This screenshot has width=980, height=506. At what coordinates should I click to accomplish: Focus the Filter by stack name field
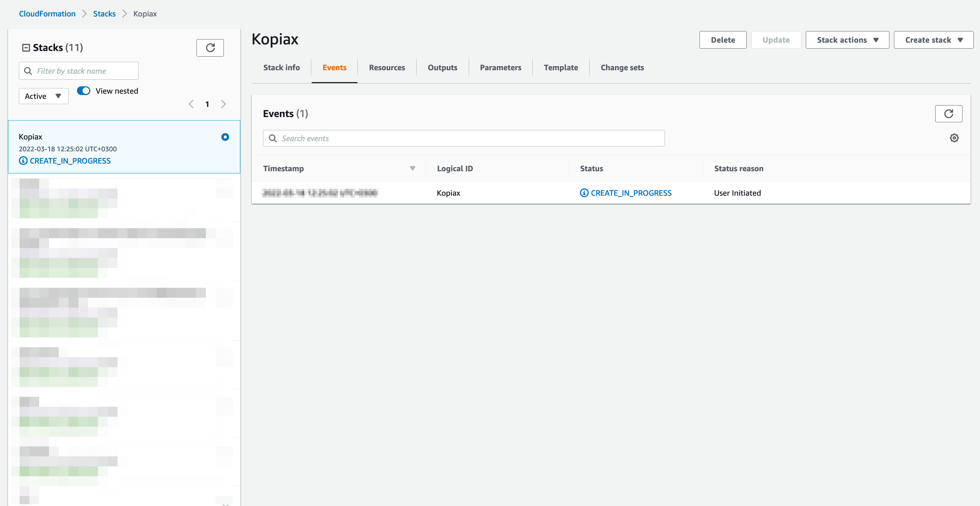pyautogui.click(x=79, y=71)
